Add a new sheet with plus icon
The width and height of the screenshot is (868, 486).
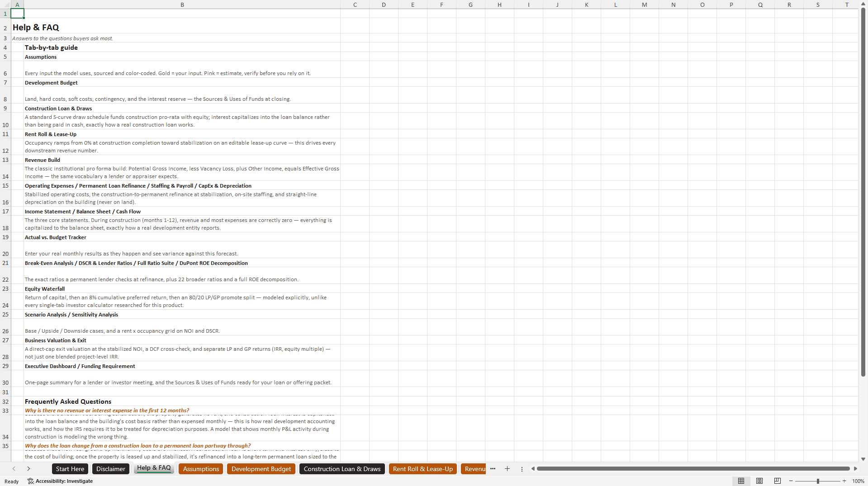click(x=507, y=469)
